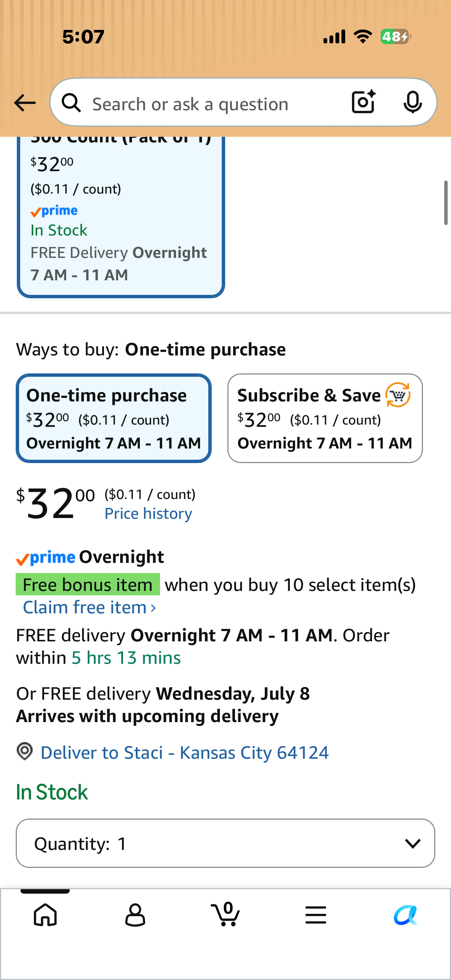The width and height of the screenshot is (451, 980).
Task: Tap the location pin icon
Action: [25, 751]
